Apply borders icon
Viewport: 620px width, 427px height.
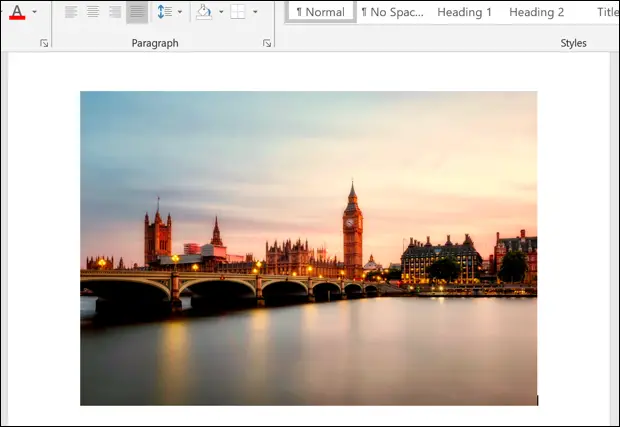tap(238, 12)
